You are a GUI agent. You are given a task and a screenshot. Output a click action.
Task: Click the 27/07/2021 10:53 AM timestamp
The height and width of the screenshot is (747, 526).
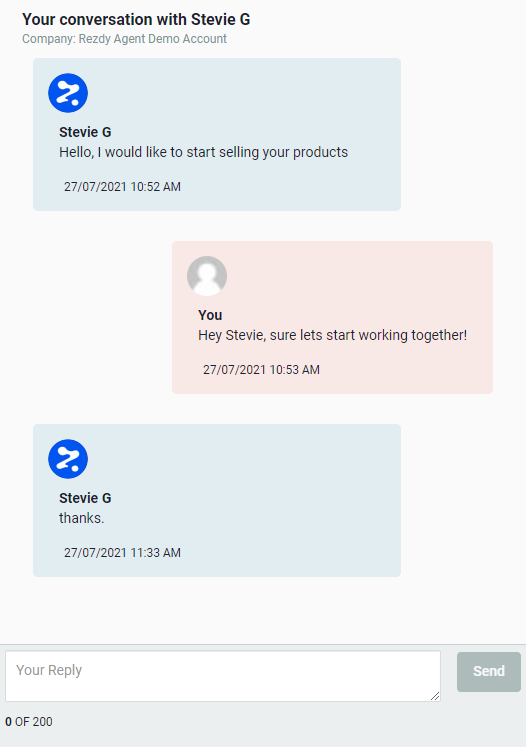coord(262,370)
